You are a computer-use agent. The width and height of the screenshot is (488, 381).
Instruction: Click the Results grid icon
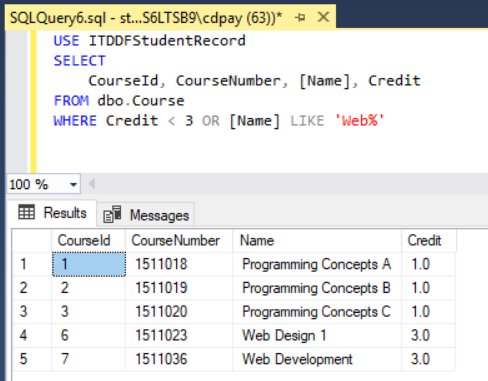coord(27,212)
